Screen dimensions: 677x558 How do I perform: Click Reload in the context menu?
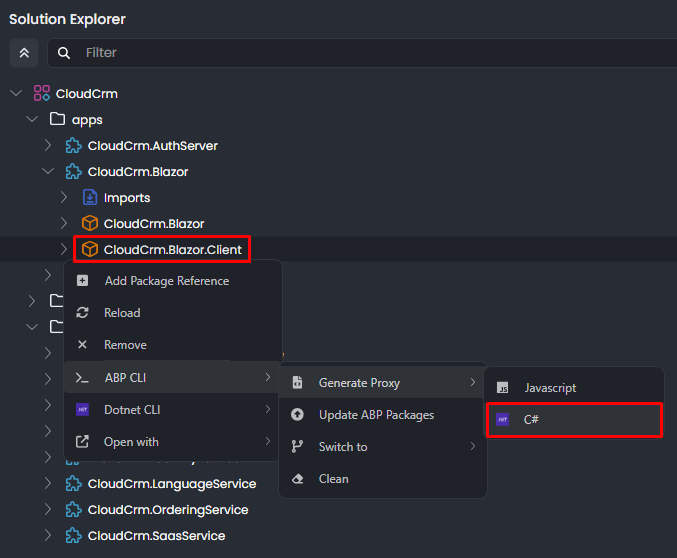click(122, 313)
